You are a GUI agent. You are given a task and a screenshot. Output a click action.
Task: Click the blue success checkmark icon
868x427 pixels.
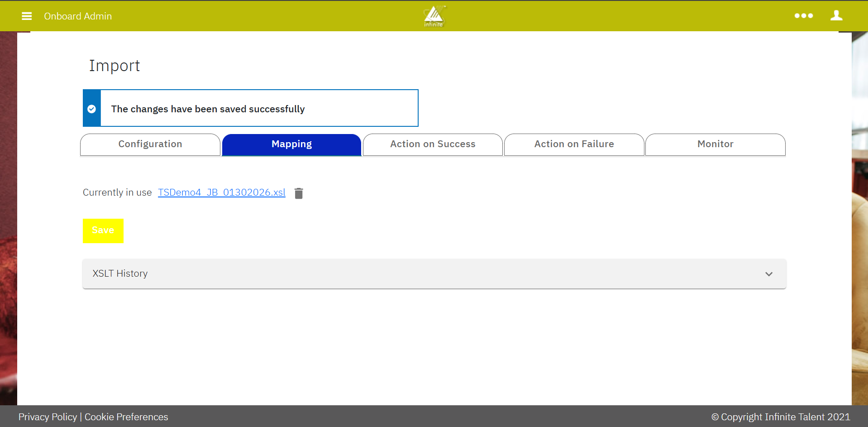(x=92, y=109)
